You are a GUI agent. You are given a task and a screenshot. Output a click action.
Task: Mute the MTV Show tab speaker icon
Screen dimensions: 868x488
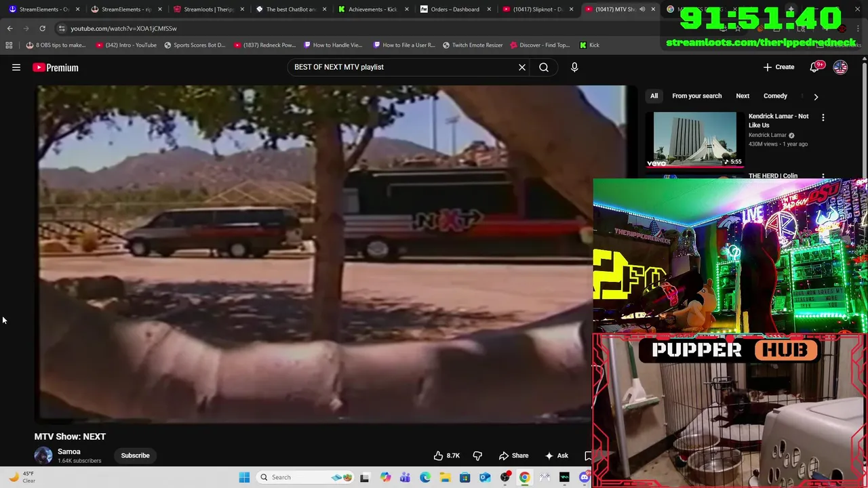(642, 9)
